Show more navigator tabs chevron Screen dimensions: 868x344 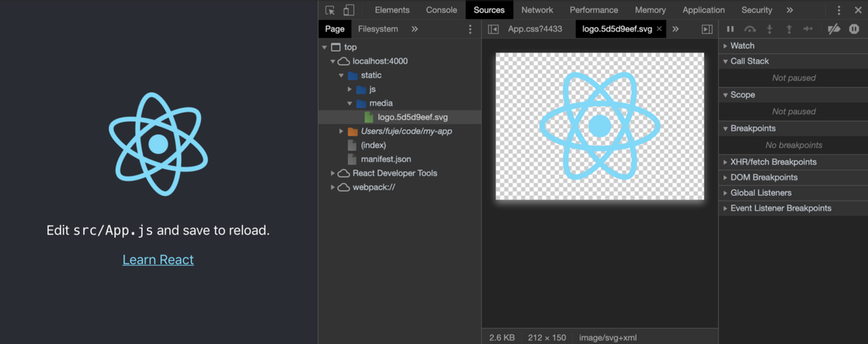point(414,29)
